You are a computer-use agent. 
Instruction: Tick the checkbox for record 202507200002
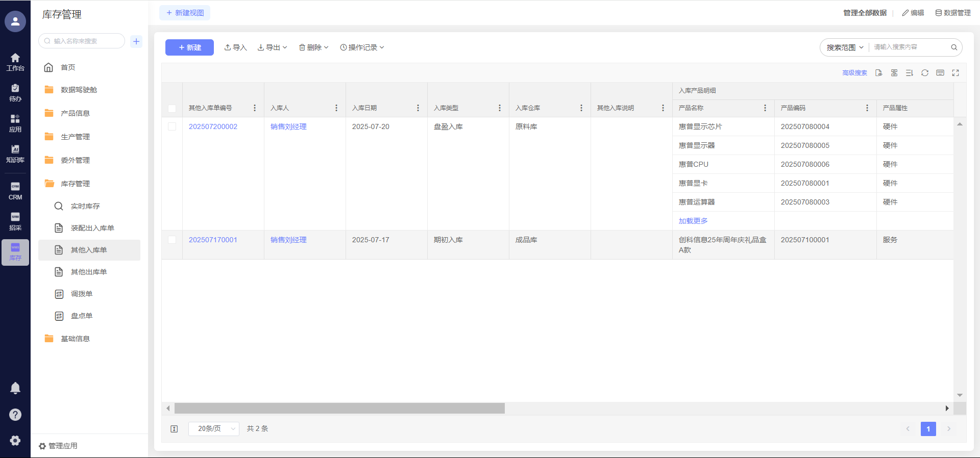coord(172,126)
